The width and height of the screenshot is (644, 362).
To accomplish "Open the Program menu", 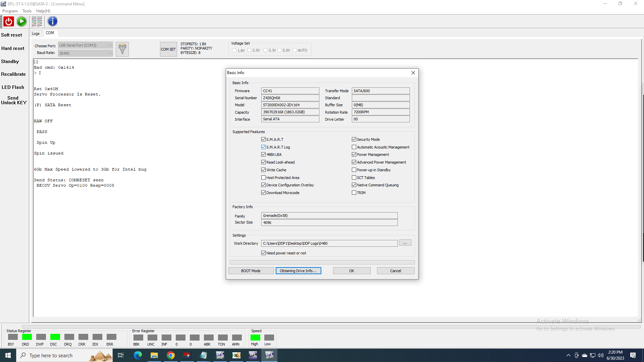I will (10, 11).
